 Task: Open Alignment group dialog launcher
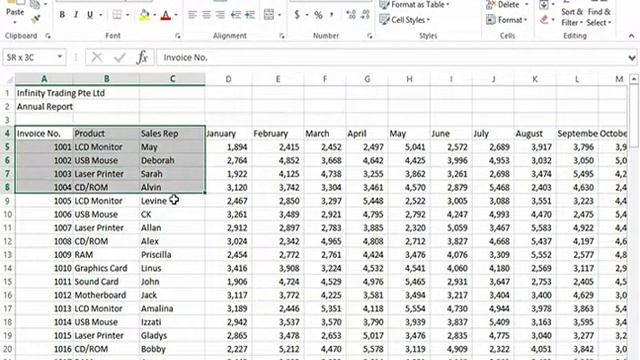[x=282, y=36]
